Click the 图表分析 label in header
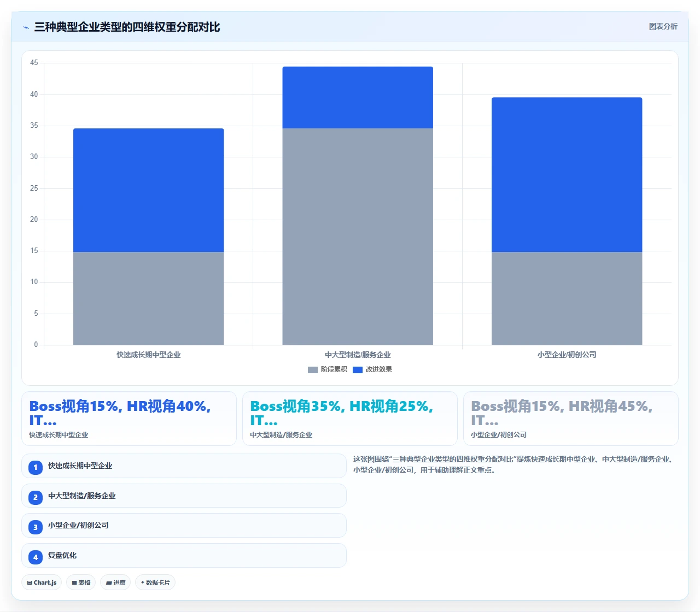The height and width of the screenshot is (612, 700). pyautogui.click(x=663, y=26)
